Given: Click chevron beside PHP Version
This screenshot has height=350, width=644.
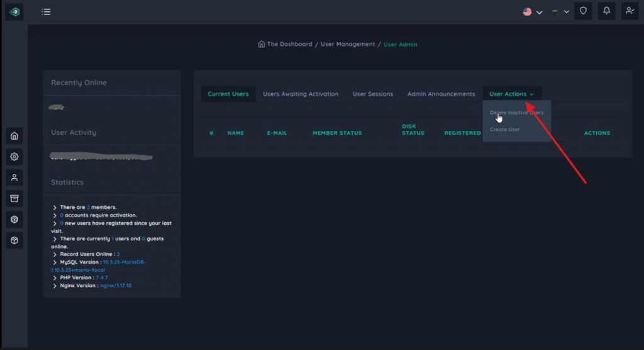Looking at the screenshot, I should coord(55,278).
